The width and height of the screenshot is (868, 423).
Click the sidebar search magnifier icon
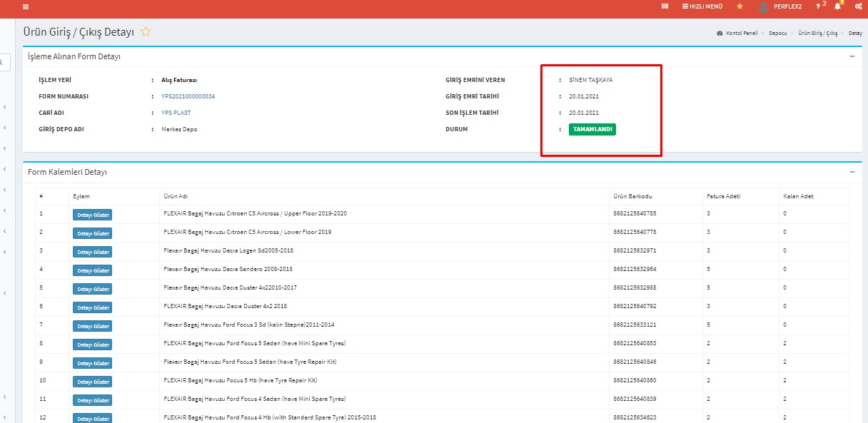[x=2, y=63]
